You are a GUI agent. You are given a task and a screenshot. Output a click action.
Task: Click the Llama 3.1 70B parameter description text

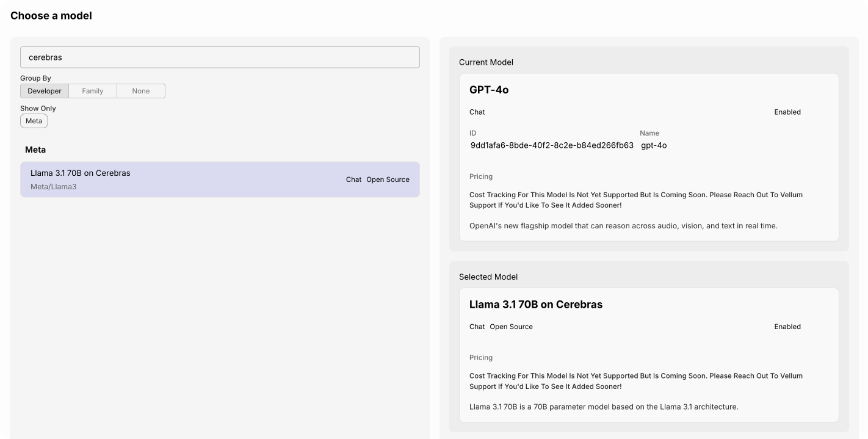coord(604,407)
